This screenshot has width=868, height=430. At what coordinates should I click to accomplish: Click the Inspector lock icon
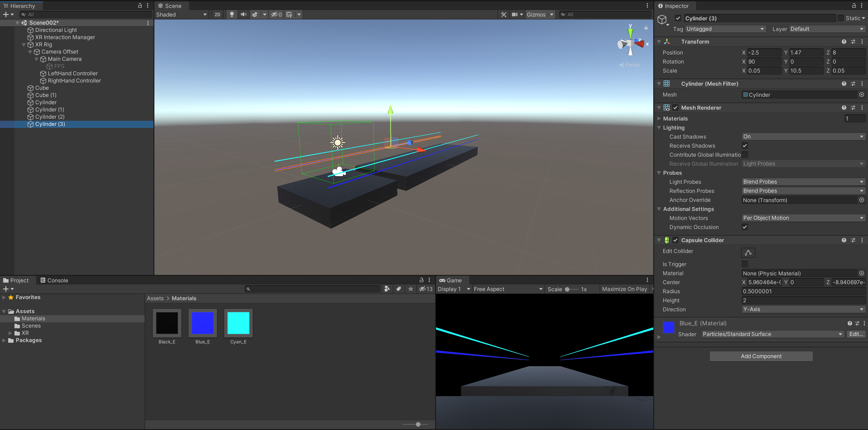(854, 6)
